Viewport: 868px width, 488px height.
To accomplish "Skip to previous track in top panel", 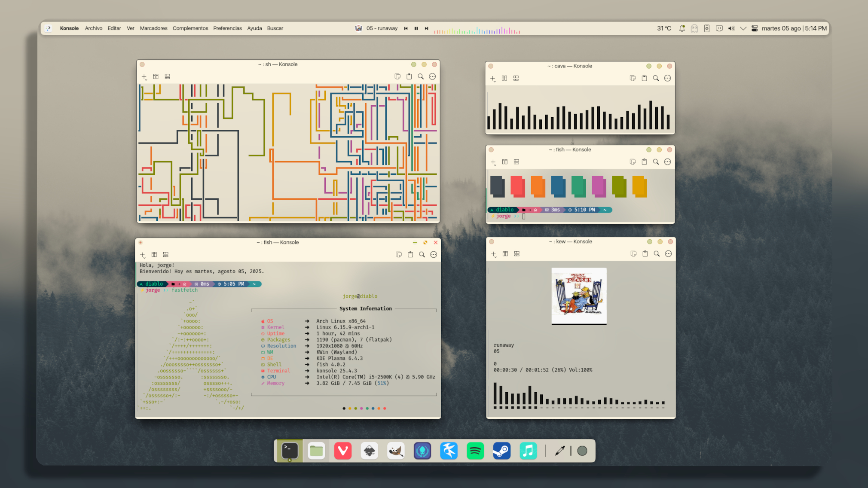I will point(406,28).
